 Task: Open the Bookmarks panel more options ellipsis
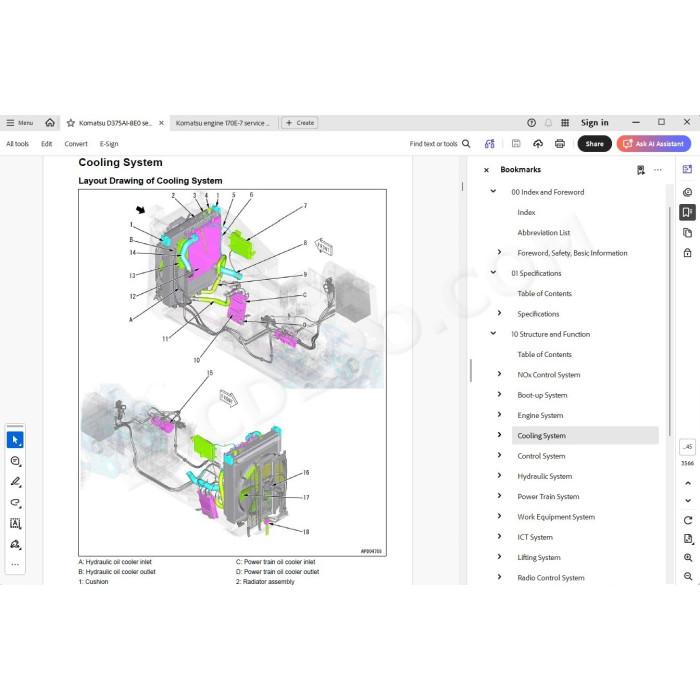pyautogui.click(x=658, y=170)
